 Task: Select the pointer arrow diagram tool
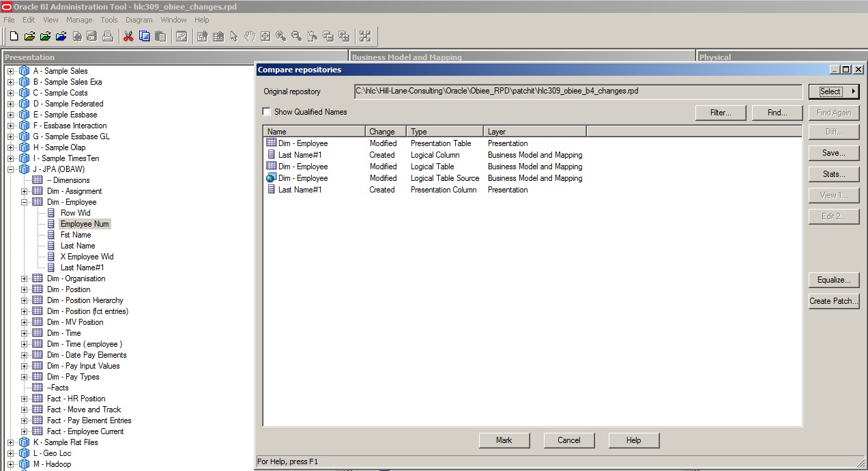pos(233,36)
